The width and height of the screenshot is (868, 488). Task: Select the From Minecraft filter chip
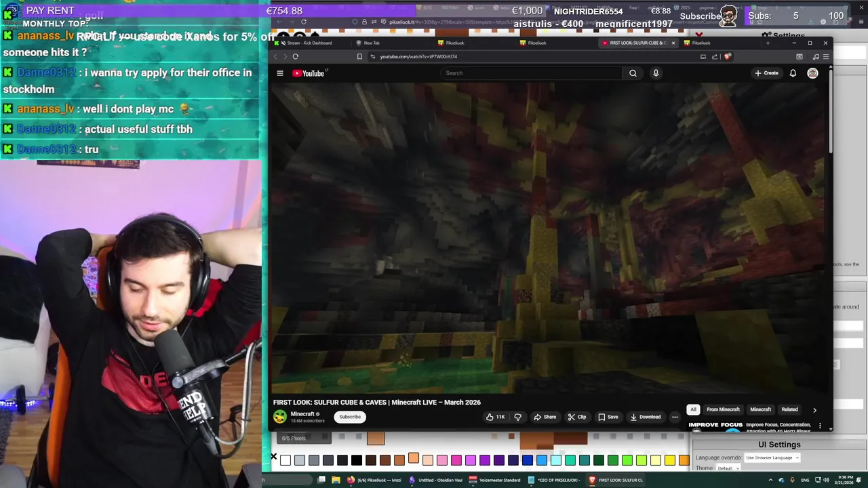(723, 409)
